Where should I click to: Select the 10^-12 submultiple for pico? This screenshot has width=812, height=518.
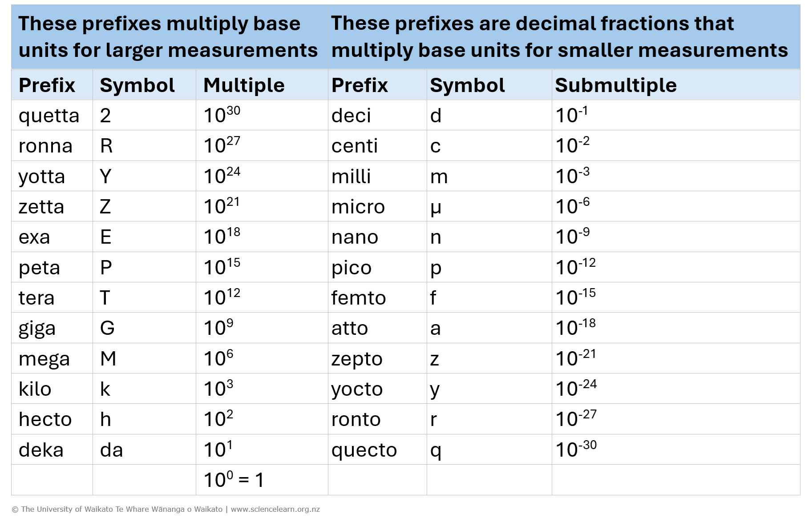575,267
